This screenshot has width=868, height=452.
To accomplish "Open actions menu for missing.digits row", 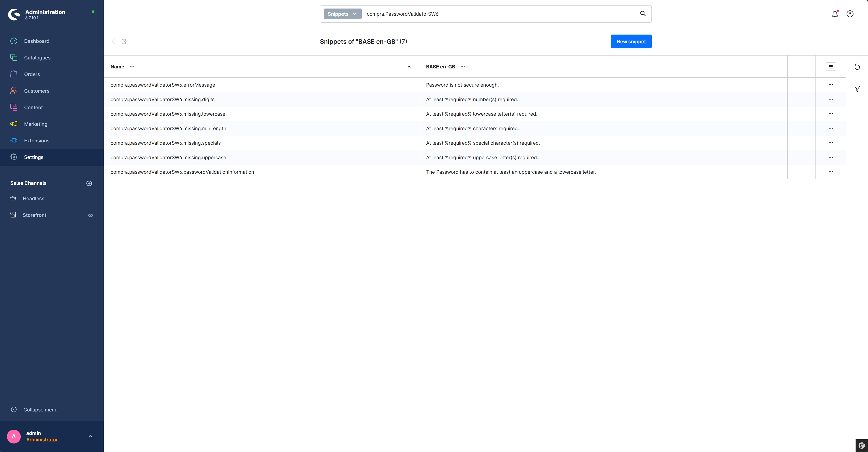I will tap(830, 100).
